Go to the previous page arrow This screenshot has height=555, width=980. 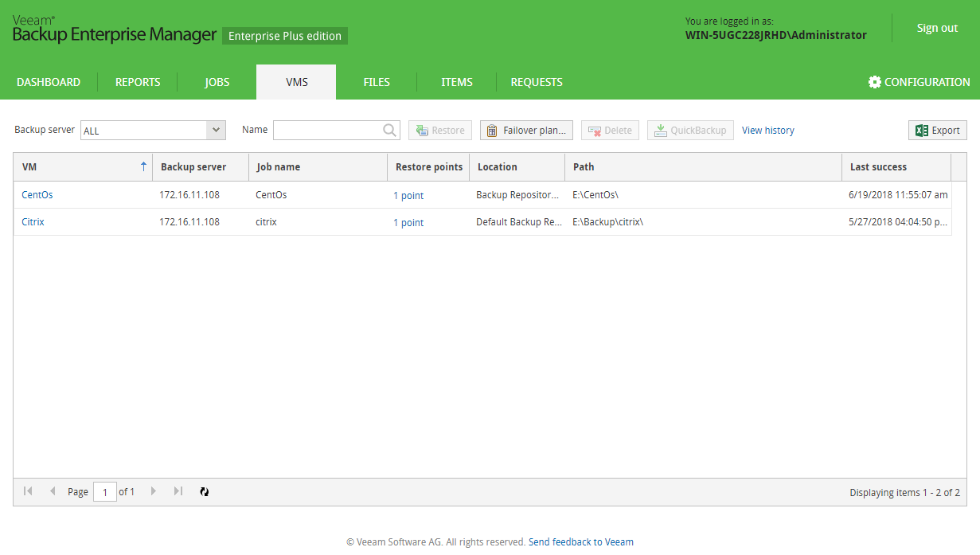click(53, 492)
